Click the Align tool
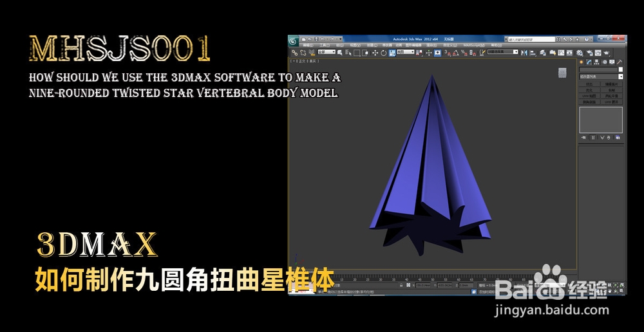Screen dimensions: 644x332 533,53
